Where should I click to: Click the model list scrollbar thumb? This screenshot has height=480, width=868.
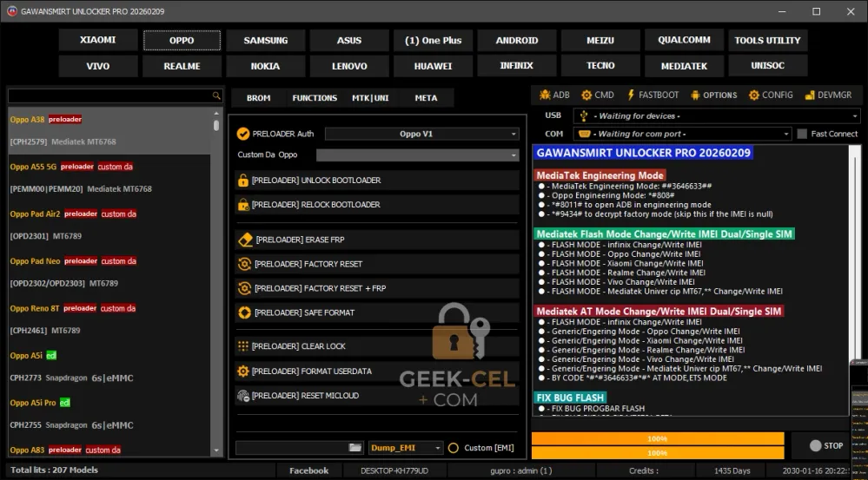[215, 125]
